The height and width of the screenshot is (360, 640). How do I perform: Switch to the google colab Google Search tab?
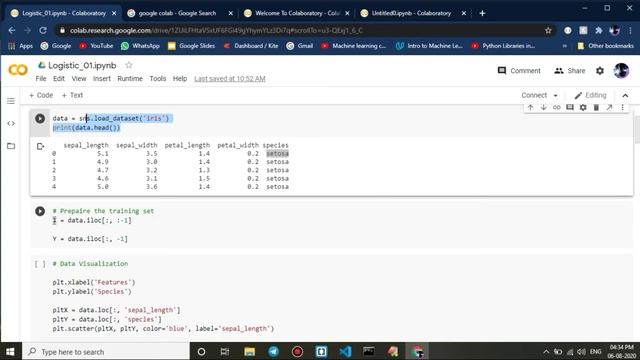(x=177, y=13)
